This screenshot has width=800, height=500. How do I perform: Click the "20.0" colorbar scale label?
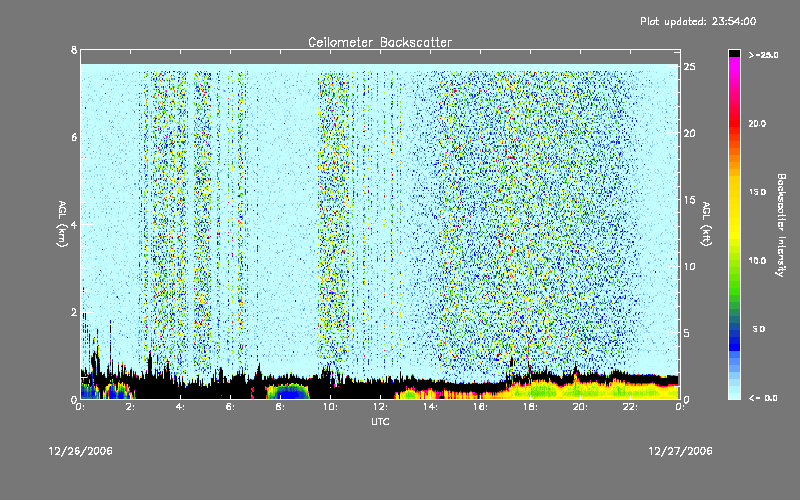pyautogui.click(x=758, y=123)
